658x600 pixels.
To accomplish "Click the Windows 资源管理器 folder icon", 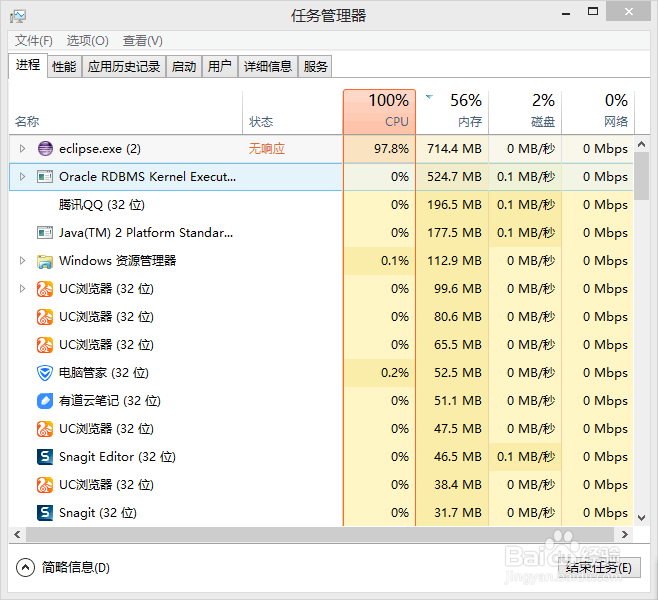I will tap(45, 261).
